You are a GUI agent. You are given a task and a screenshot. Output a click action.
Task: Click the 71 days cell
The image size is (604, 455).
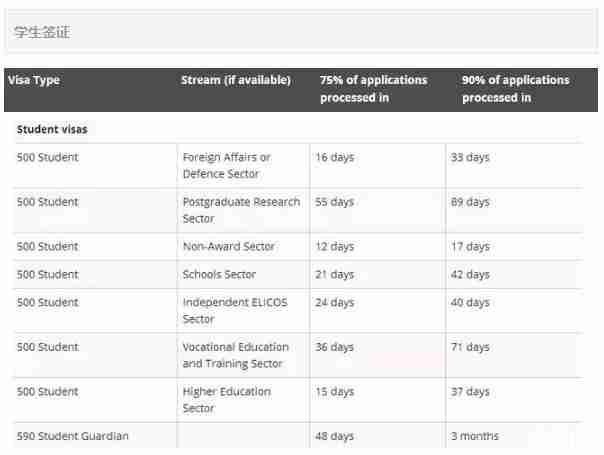pos(470,347)
